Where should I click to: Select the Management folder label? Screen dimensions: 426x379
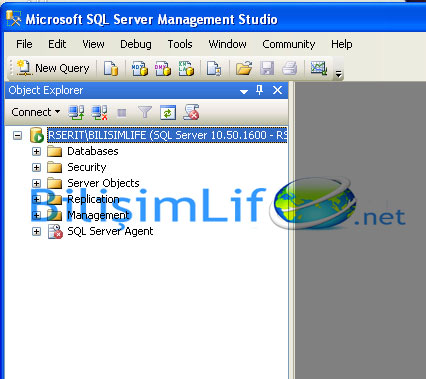[x=98, y=215]
